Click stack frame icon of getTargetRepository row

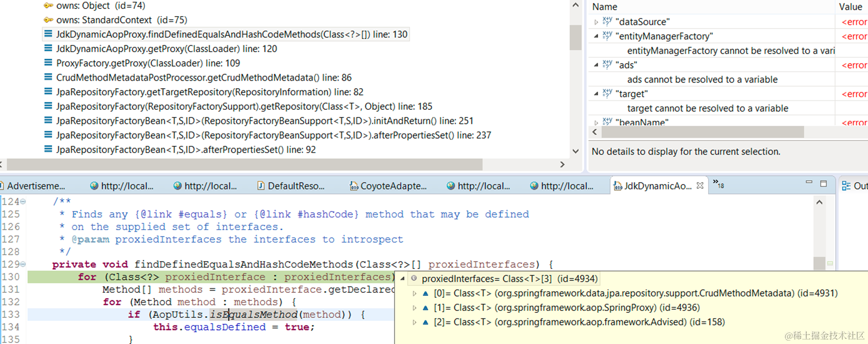coord(48,91)
